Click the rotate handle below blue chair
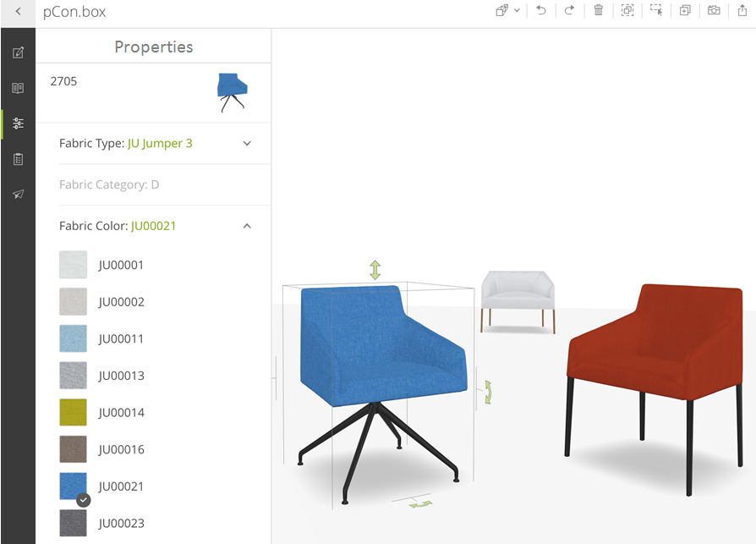The height and width of the screenshot is (544, 756). tap(420, 504)
